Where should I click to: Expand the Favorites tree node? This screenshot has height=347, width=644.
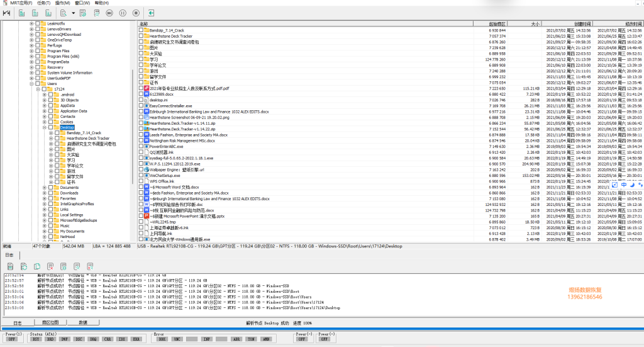coord(45,198)
